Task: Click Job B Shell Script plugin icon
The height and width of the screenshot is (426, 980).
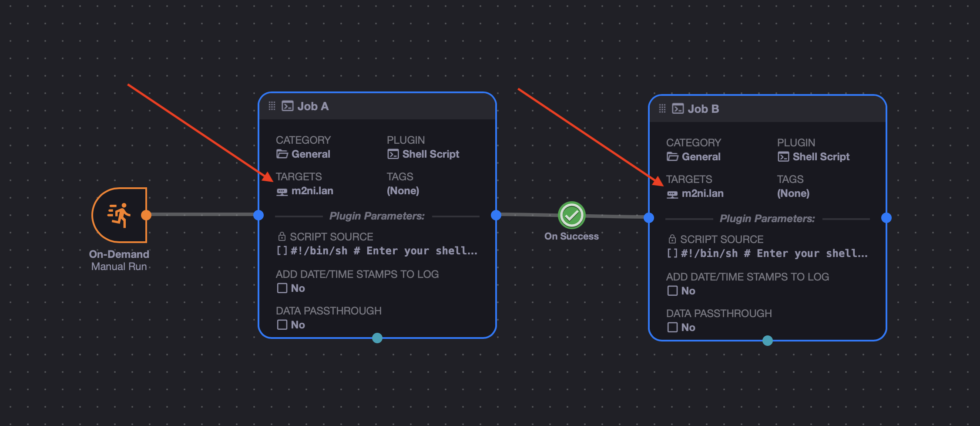Action: (x=783, y=157)
